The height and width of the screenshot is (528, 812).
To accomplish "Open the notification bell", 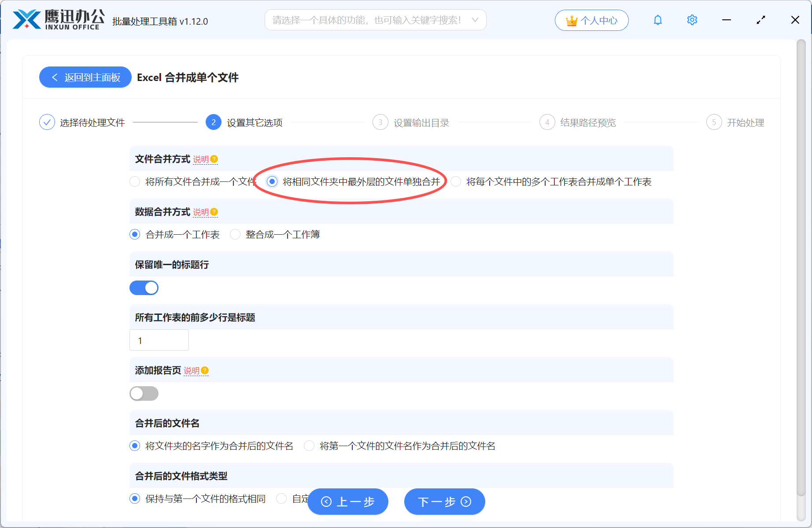I will pos(657,20).
